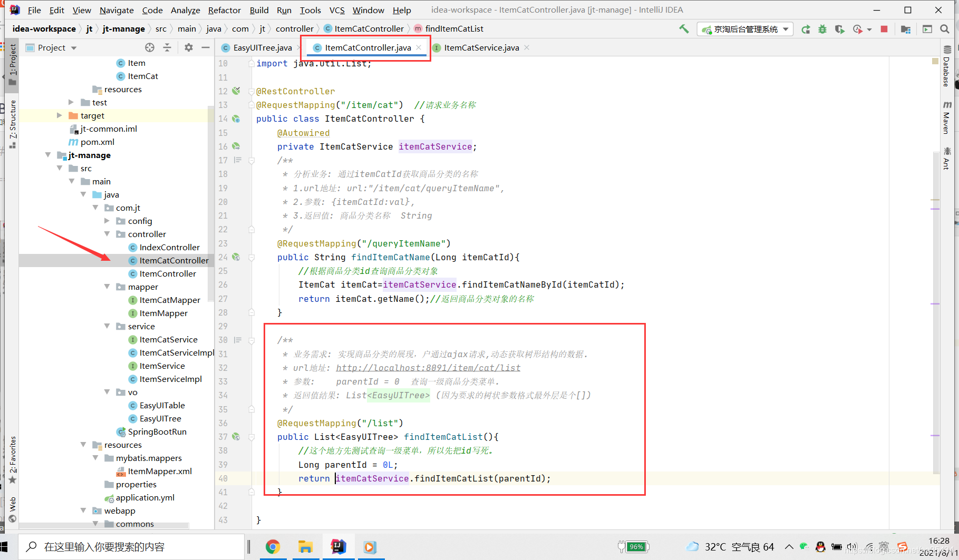The height and width of the screenshot is (560, 959).
Task: Open the File menu
Action: pos(34,10)
